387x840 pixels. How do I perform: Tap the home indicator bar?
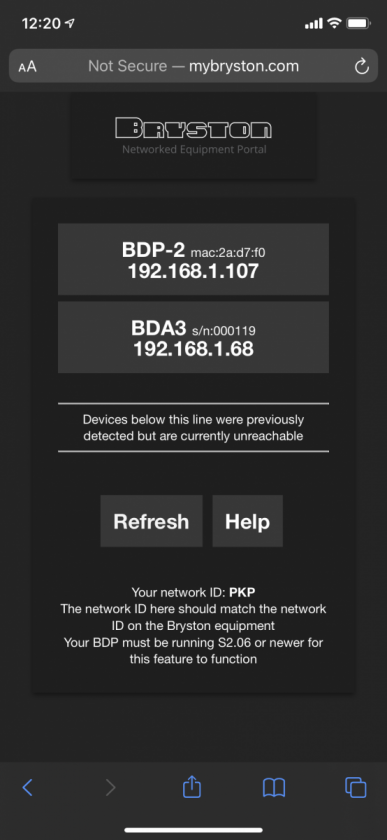pos(194,830)
